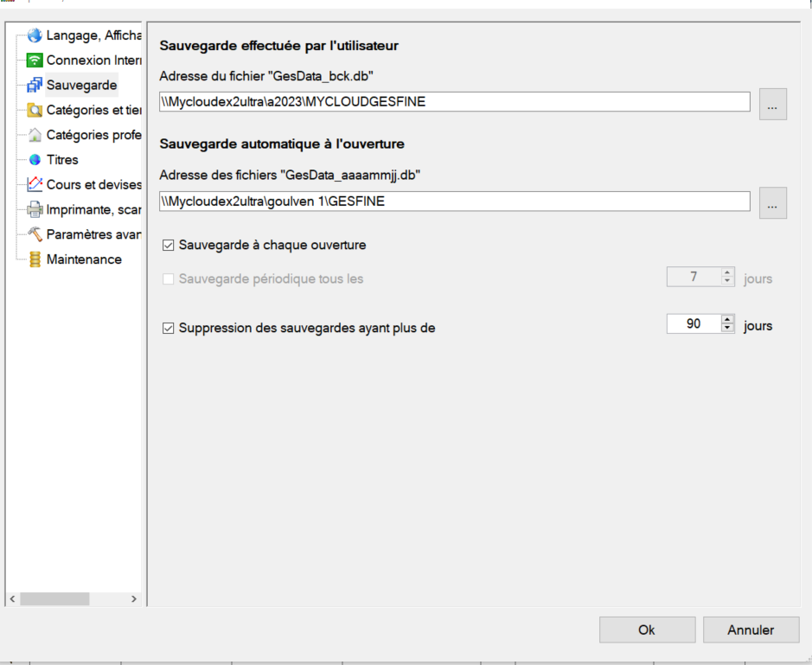
Task: Click the Sauvegarde icon in the sidebar
Action: point(35,86)
